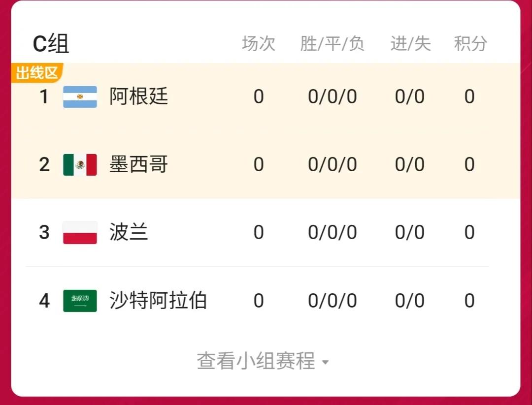Image resolution: width=532 pixels, height=405 pixels.
Task: Click rank number 3 beside Poland
Action: tap(44, 232)
